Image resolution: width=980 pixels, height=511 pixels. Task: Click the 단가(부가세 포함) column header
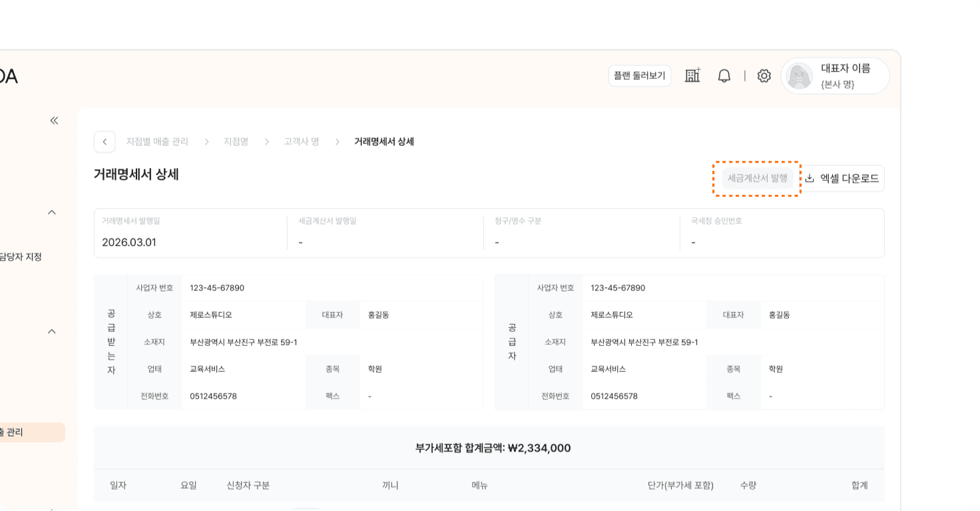click(680, 486)
